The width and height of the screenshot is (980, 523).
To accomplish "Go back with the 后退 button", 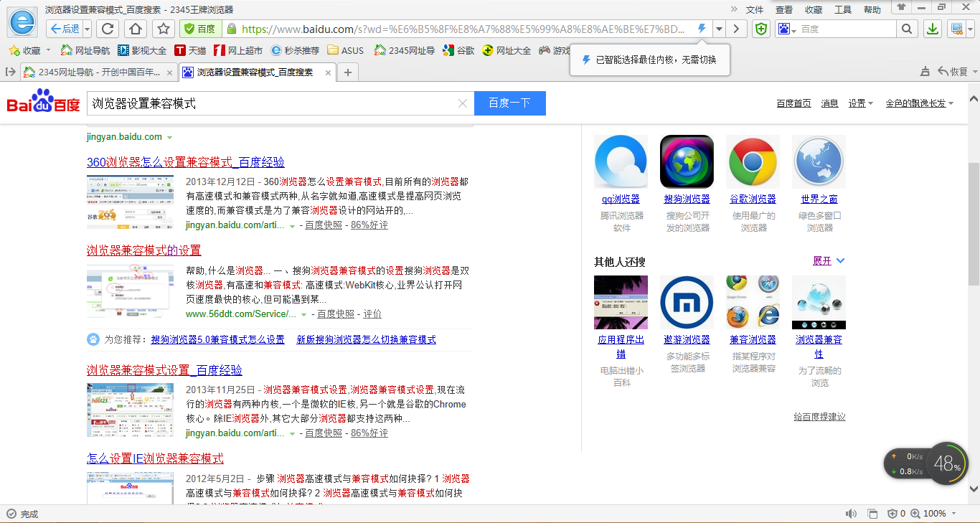I will pos(65,29).
